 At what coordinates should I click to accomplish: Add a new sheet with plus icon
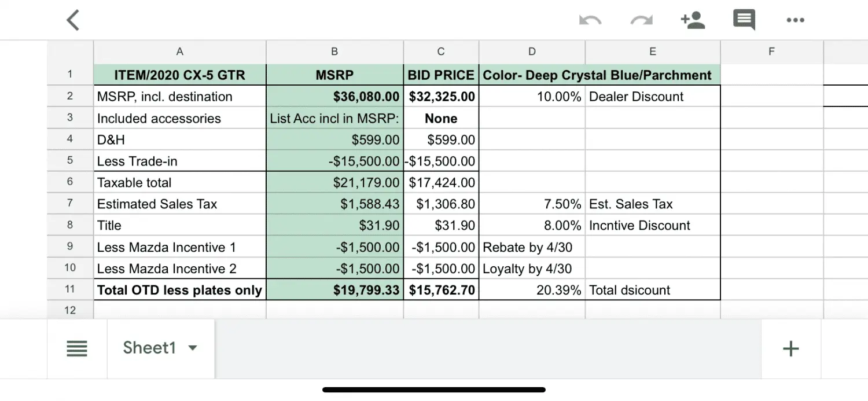point(790,348)
